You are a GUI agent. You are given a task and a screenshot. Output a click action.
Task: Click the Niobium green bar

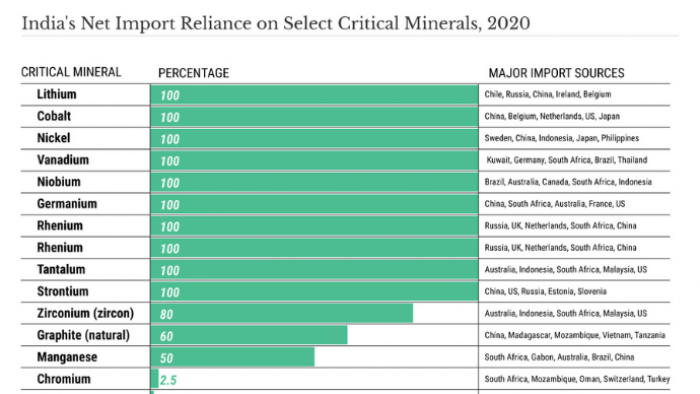314,182
